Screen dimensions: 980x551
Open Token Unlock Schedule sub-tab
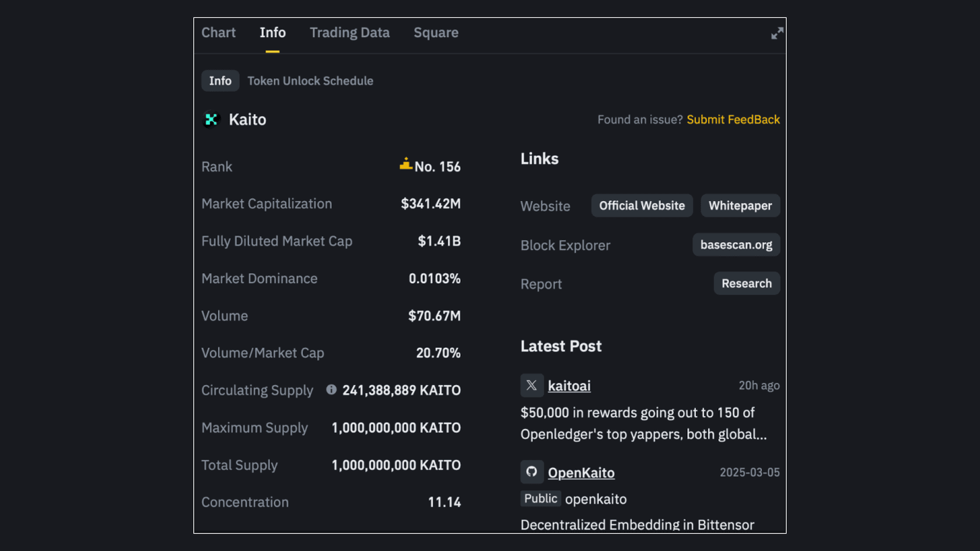pyautogui.click(x=310, y=81)
